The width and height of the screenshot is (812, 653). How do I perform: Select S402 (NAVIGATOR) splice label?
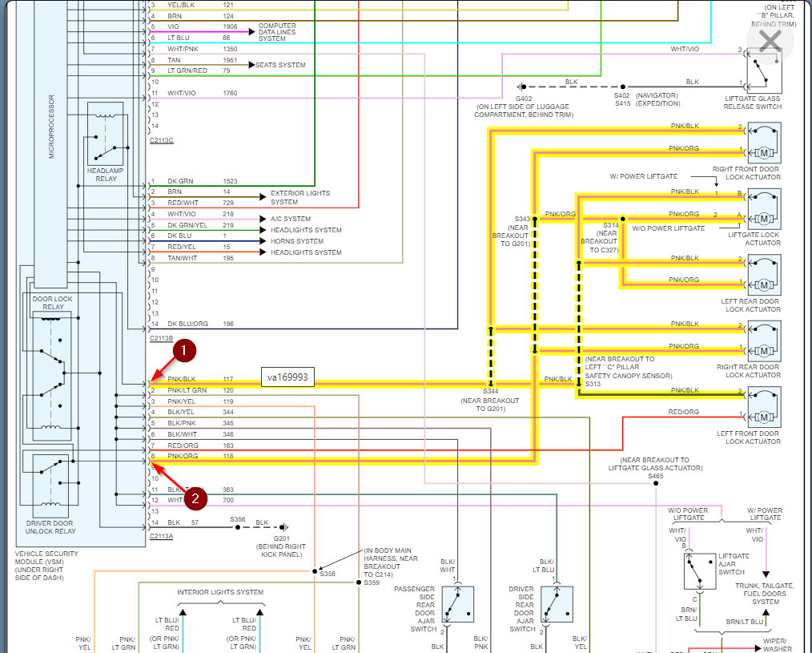[645, 95]
